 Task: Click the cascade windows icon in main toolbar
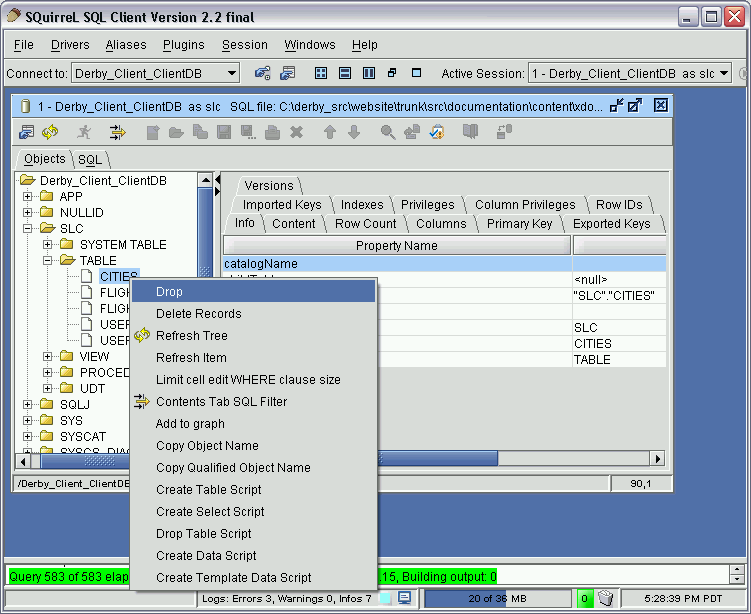393,73
